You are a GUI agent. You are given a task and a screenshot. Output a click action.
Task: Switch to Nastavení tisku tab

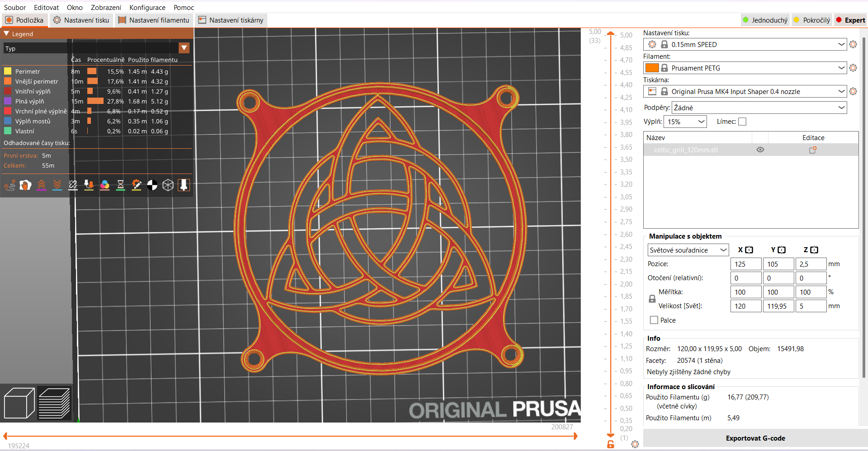point(81,20)
